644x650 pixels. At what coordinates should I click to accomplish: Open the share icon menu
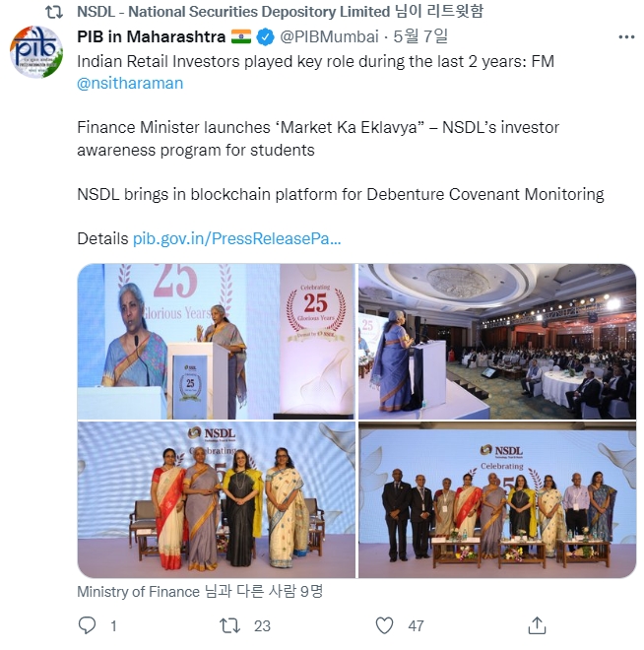click(537, 625)
